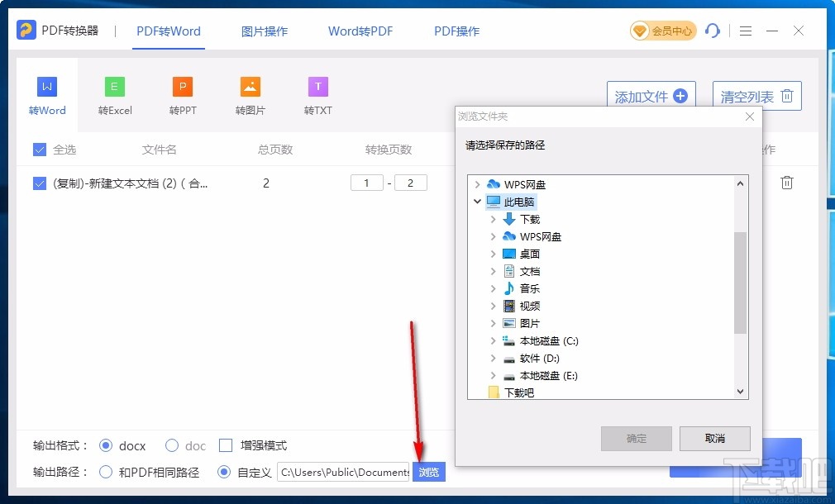Delete the file using the trash icon

[x=786, y=183]
